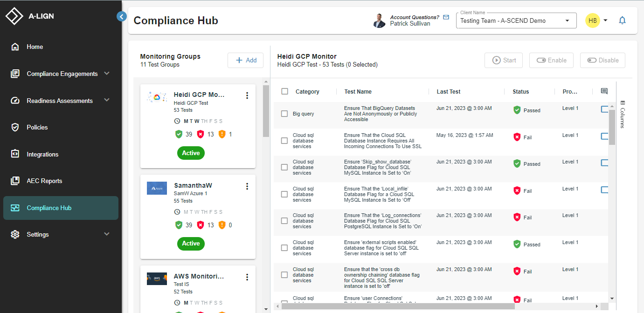Check the external scripts enabled test checkbox
This screenshot has width=644, height=313.
tap(284, 248)
